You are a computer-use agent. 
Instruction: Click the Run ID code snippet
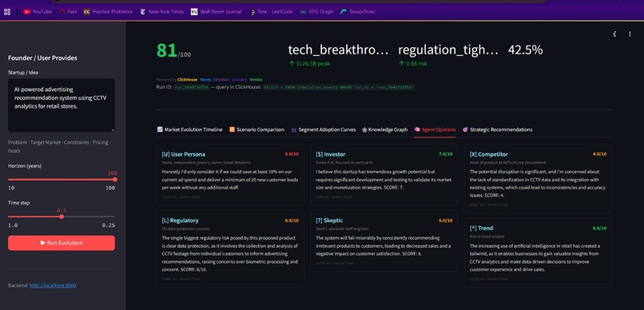192,87
